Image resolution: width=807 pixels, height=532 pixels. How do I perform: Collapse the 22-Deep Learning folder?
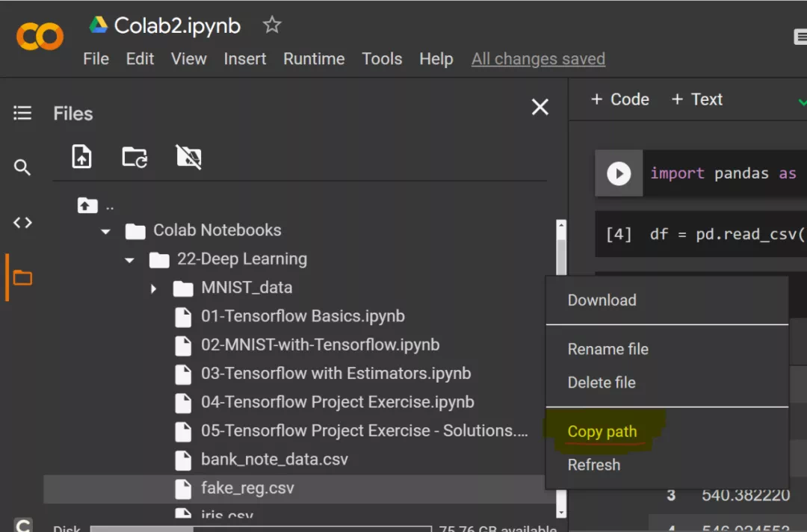pyautogui.click(x=130, y=260)
